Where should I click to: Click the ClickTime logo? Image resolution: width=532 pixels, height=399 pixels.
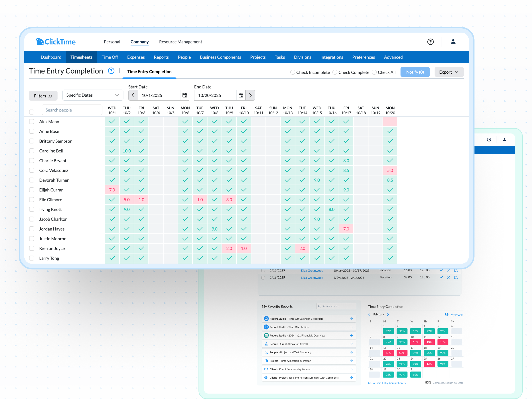click(56, 42)
